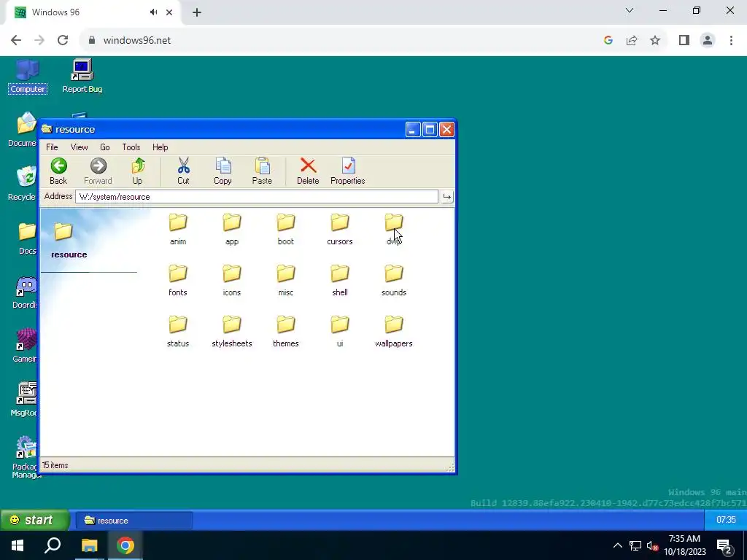Image resolution: width=747 pixels, height=560 pixels.
Task: Open Windows taskbar search
Action: click(x=53, y=545)
